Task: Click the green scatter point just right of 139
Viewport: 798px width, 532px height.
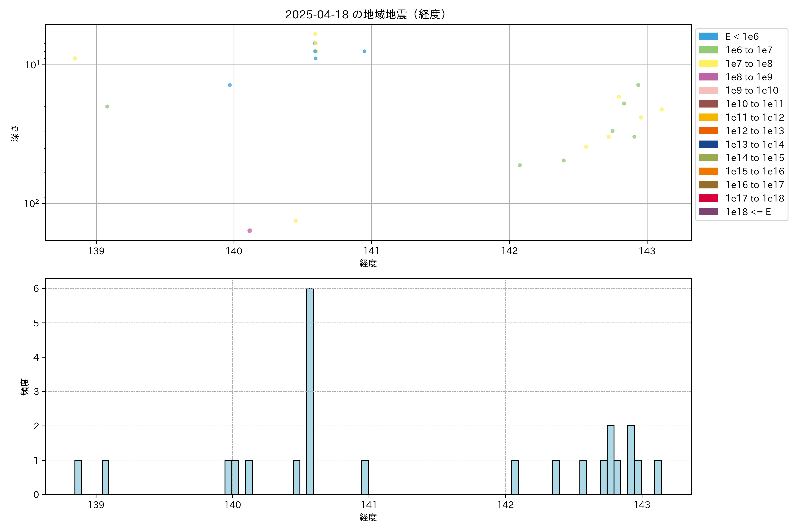Action: [107, 107]
